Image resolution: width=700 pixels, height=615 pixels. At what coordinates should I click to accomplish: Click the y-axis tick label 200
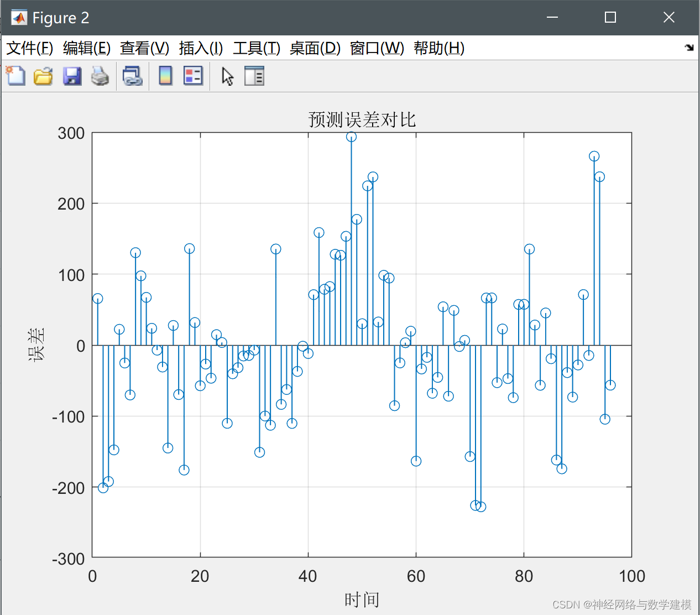pos(71,204)
